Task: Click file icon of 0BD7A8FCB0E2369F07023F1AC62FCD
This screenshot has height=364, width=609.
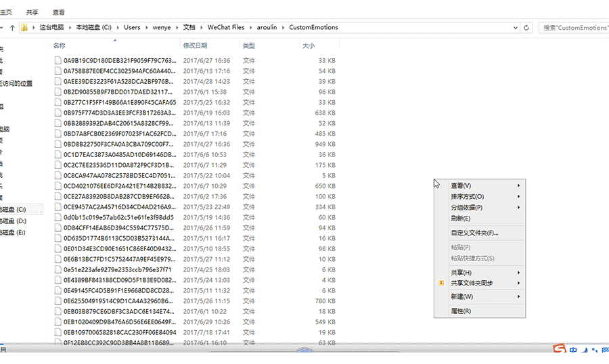Action: [58, 134]
